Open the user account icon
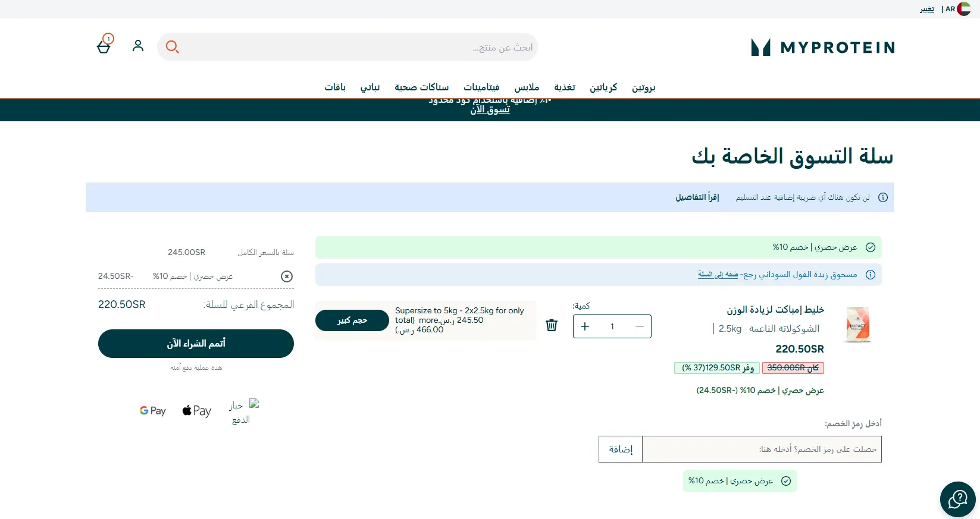The height and width of the screenshot is (519, 980). coord(138,46)
